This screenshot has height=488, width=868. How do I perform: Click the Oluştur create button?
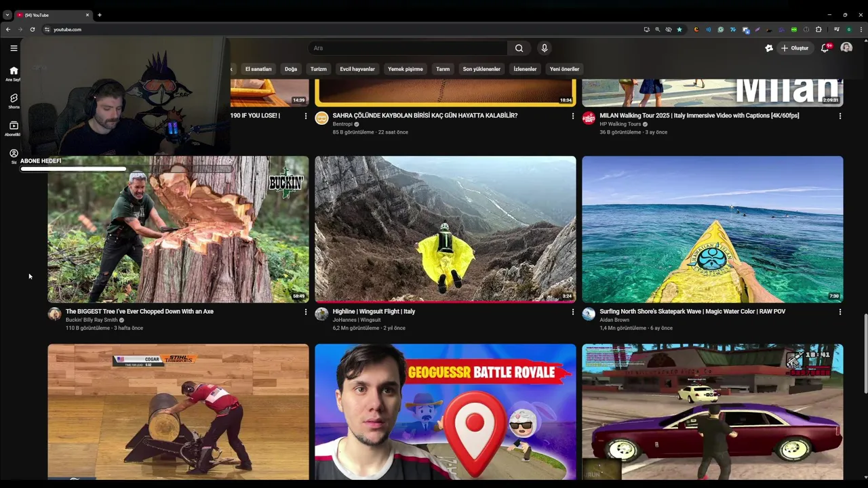point(795,48)
